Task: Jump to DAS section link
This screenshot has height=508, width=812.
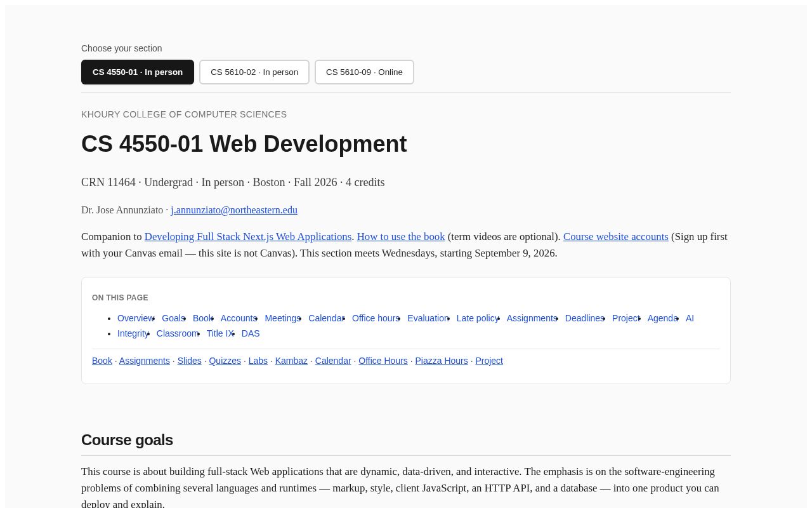Action: (251, 333)
